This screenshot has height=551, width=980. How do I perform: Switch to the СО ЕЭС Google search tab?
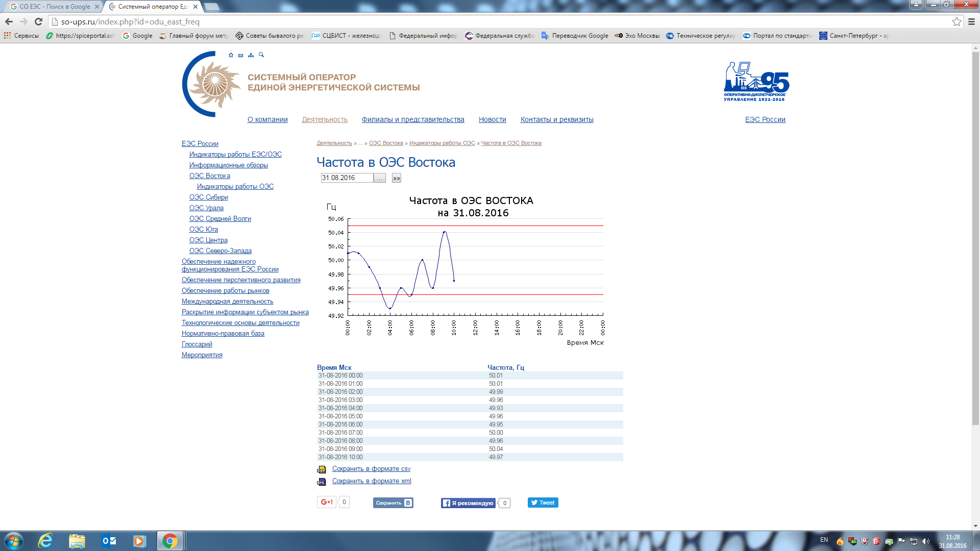pyautogui.click(x=54, y=7)
